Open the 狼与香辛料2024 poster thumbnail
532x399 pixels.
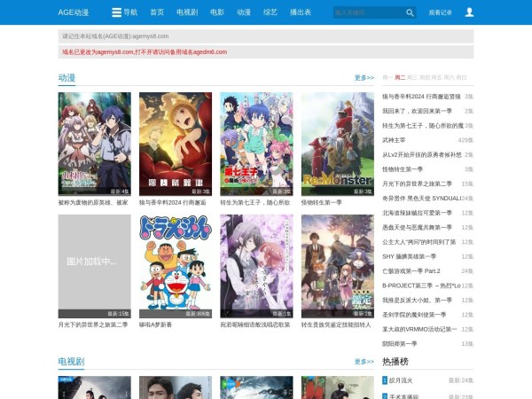176,144
